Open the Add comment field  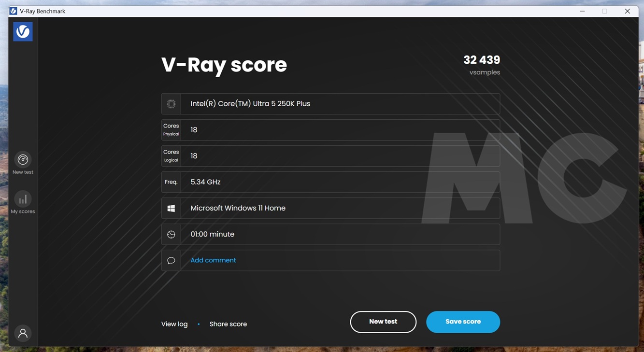(213, 260)
